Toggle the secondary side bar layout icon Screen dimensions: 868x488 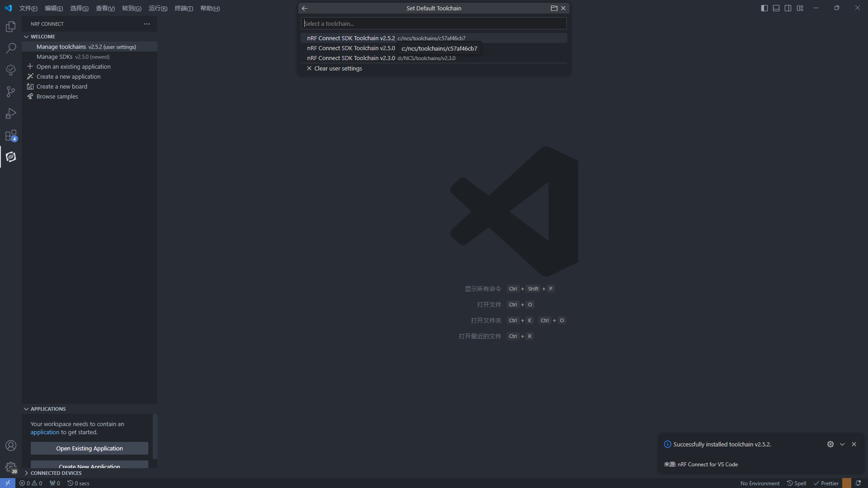pos(788,8)
